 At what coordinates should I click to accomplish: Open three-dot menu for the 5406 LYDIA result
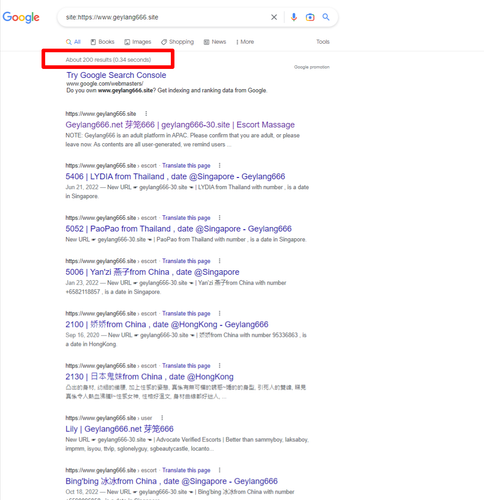tap(219, 165)
